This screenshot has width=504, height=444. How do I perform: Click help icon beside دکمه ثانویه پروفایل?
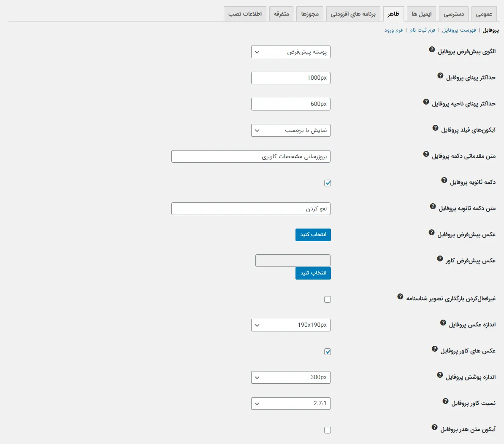444,180
